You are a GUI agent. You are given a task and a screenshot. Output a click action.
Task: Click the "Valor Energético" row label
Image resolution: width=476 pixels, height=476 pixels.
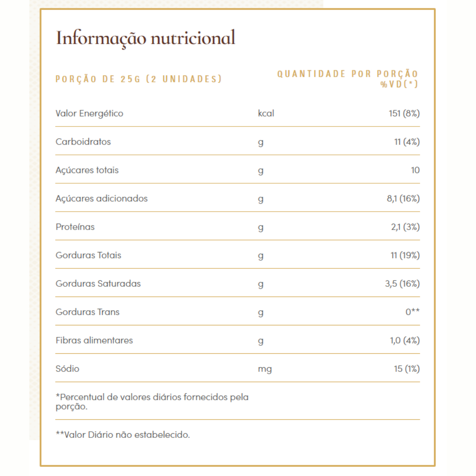coord(89,113)
